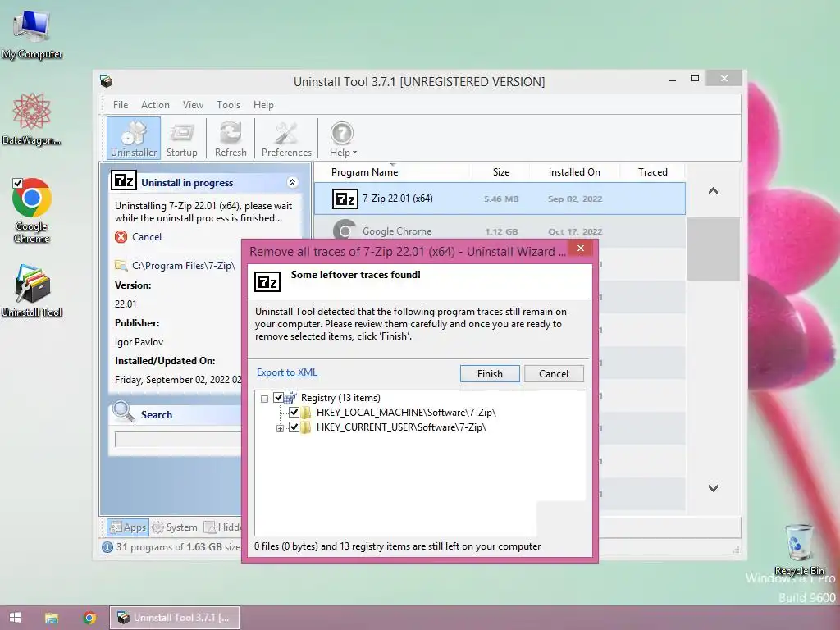Click the HKEY_CURRENT_USER folder icon
The height and width of the screenshot is (630, 840).
(305, 427)
